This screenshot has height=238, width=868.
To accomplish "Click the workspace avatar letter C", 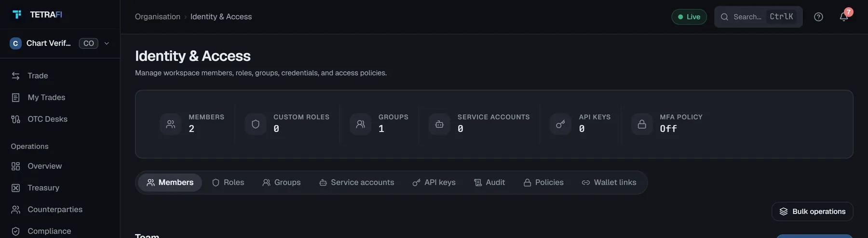I will point(15,43).
